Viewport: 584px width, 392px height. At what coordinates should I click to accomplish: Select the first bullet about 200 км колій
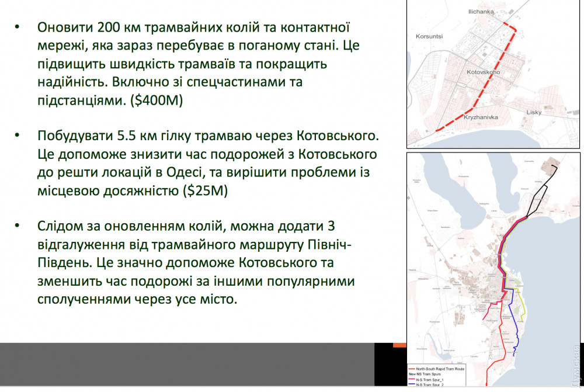[x=193, y=64]
